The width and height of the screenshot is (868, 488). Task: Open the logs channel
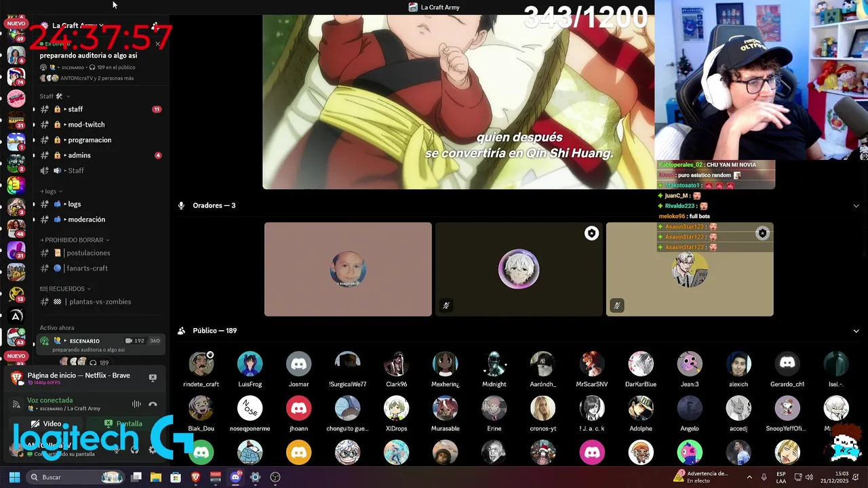click(x=100, y=204)
